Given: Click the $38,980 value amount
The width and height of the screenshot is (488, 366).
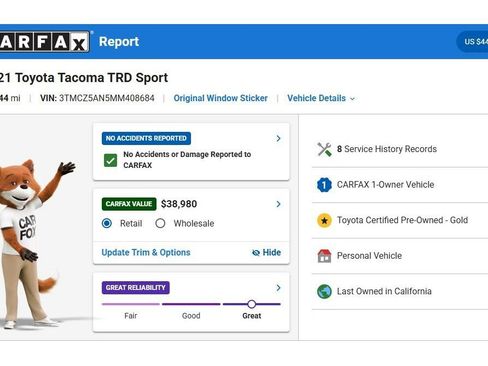Looking at the screenshot, I should coord(179,204).
